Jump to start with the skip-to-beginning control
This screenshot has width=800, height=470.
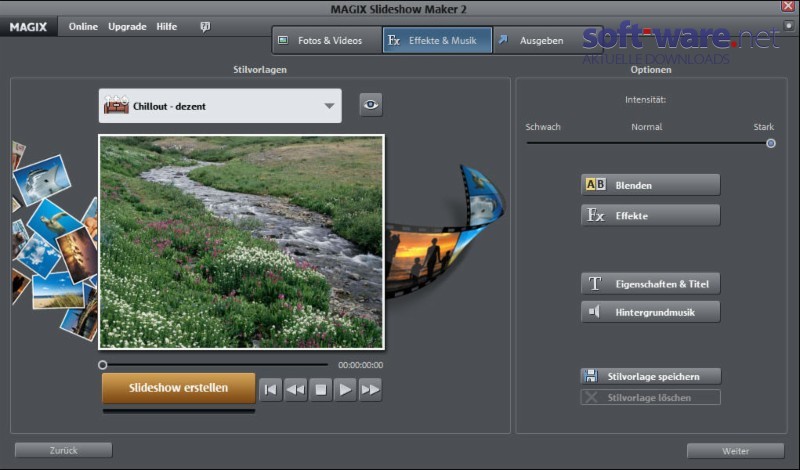(x=270, y=389)
